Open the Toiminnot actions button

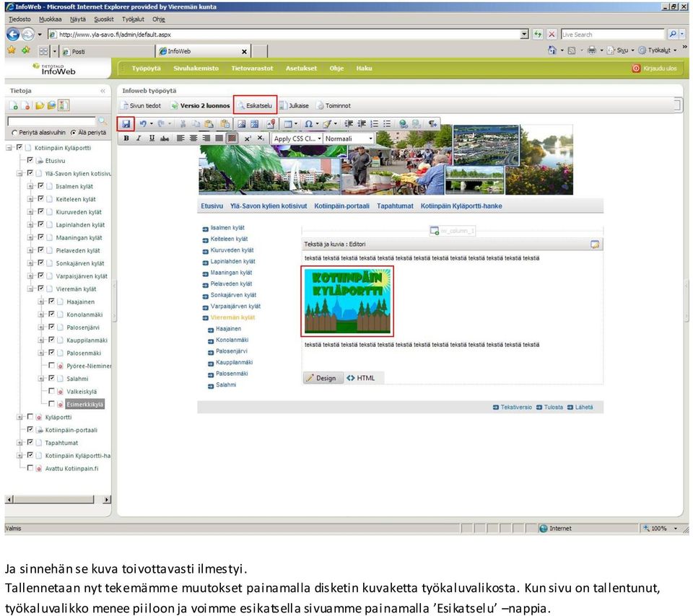pos(334,105)
